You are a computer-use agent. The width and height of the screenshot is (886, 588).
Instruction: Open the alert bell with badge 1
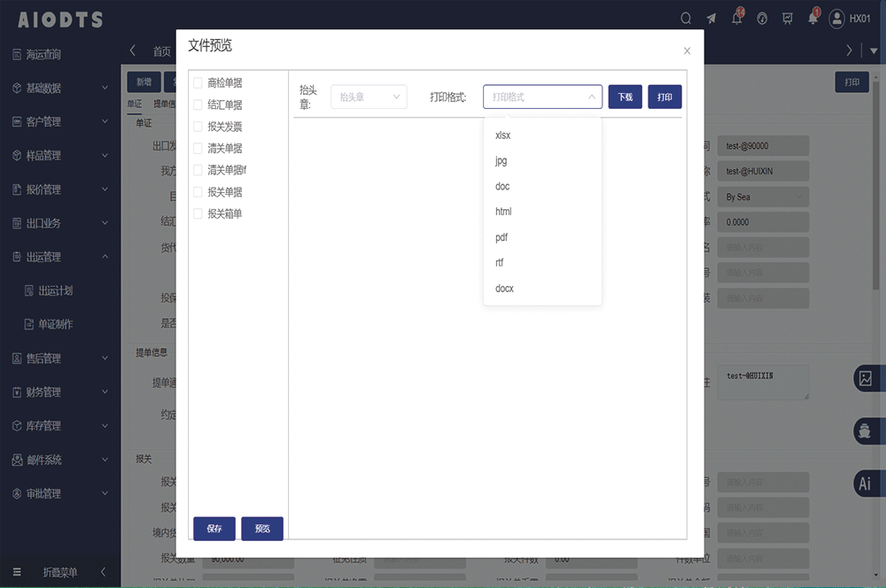[813, 18]
